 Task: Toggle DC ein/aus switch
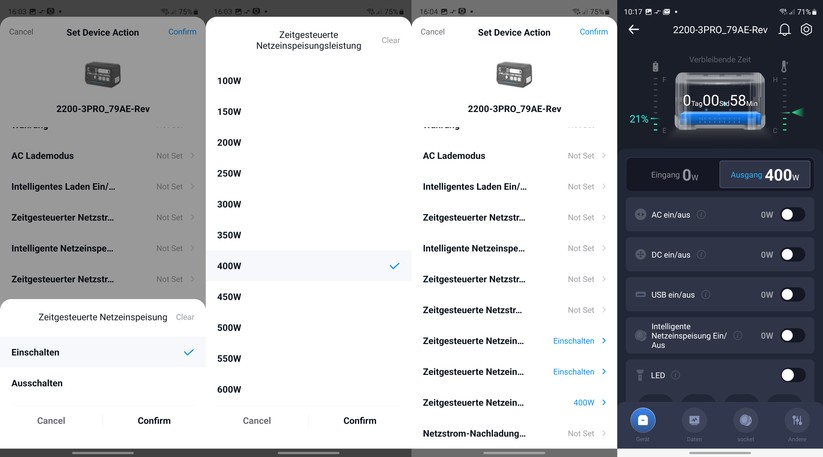tap(792, 254)
